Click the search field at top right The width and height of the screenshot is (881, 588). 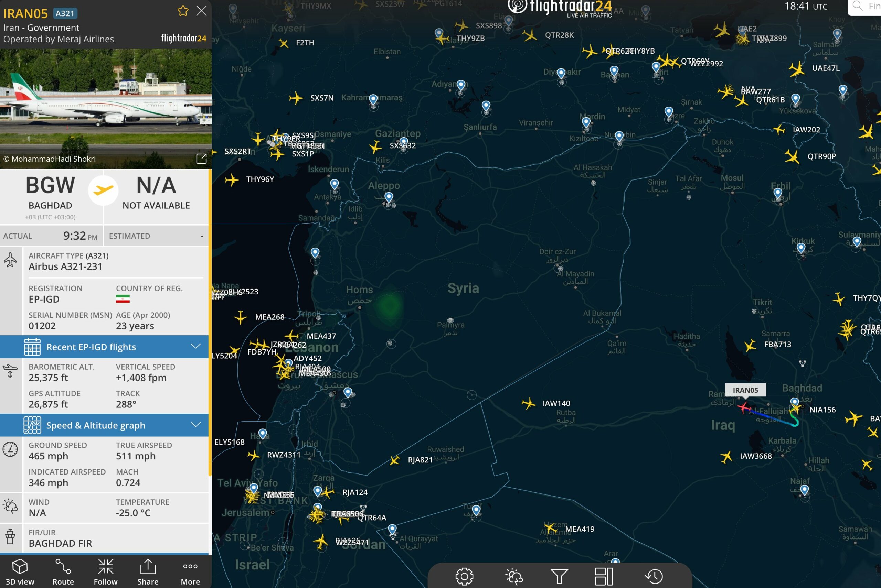click(x=864, y=7)
